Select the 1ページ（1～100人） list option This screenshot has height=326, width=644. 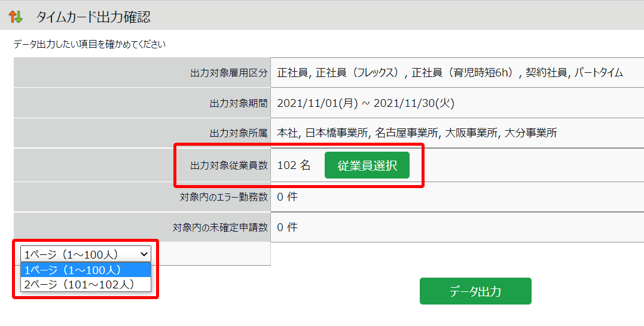pos(86,270)
